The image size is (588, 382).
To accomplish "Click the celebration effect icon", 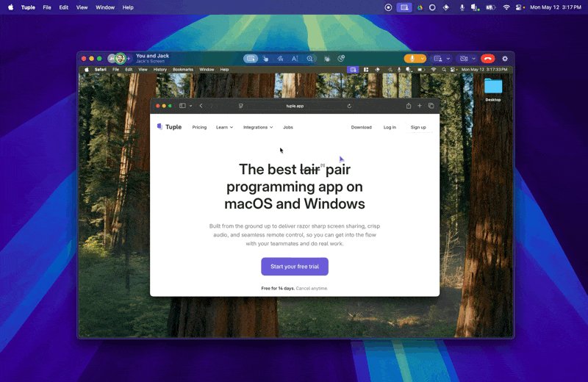I will [x=341, y=59].
